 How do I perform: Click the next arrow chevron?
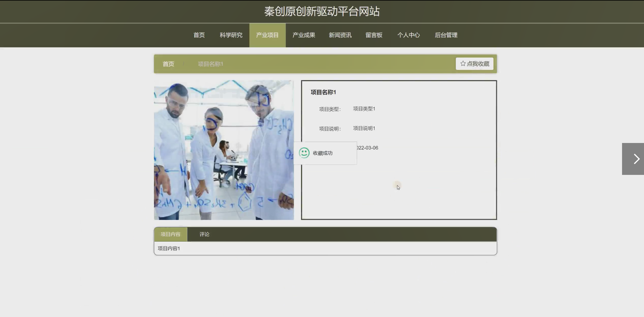pyautogui.click(x=636, y=159)
